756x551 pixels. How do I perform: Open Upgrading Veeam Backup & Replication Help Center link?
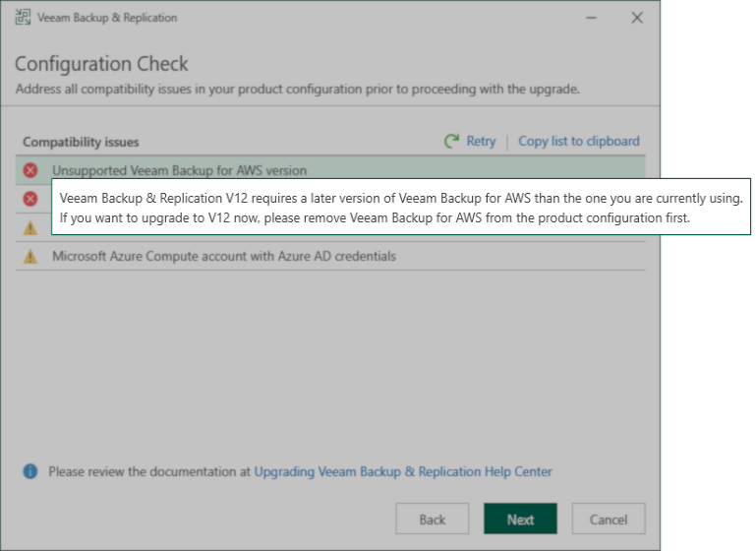pyautogui.click(x=403, y=471)
